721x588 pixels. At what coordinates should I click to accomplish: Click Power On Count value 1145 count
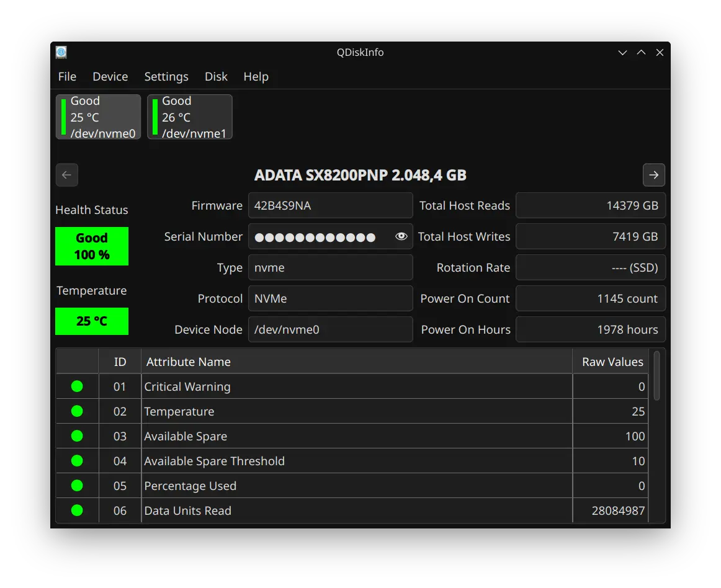(x=591, y=298)
